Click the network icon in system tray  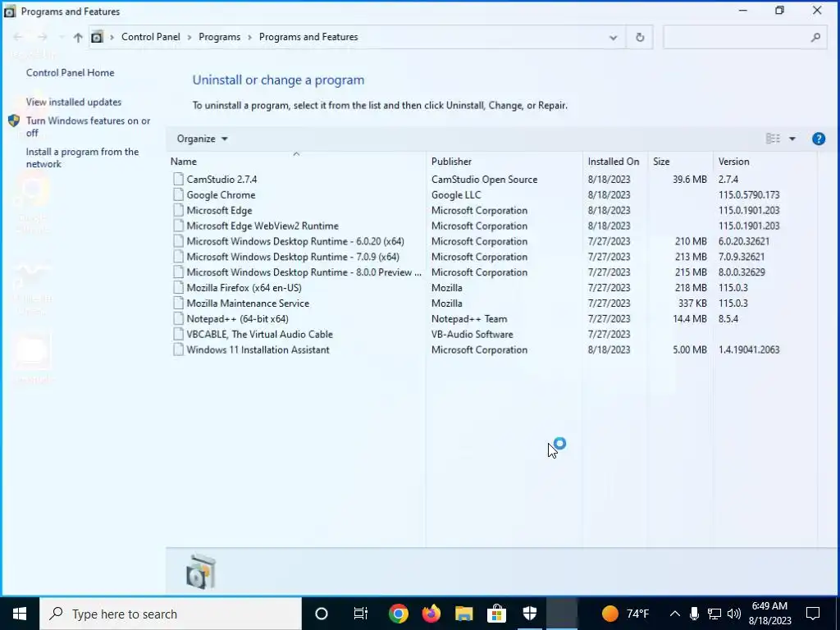(x=714, y=614)
